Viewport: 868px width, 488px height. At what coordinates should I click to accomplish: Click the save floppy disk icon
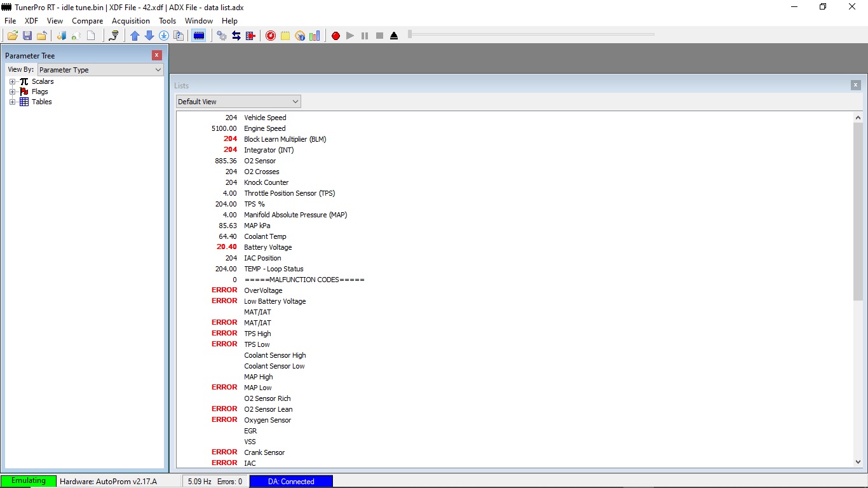27,36
